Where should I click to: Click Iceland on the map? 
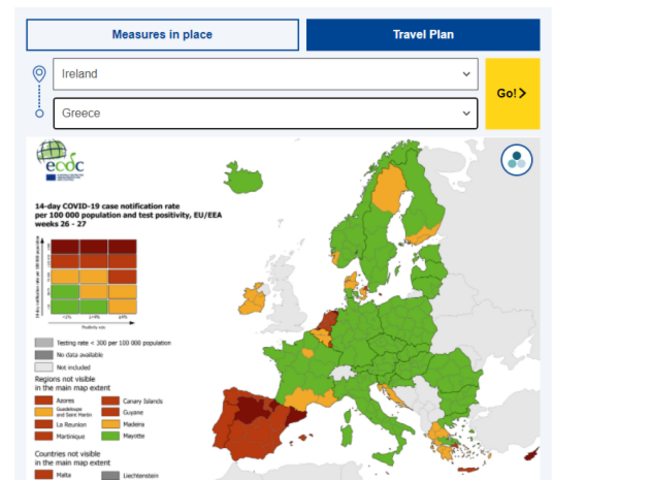pos(243,180)
